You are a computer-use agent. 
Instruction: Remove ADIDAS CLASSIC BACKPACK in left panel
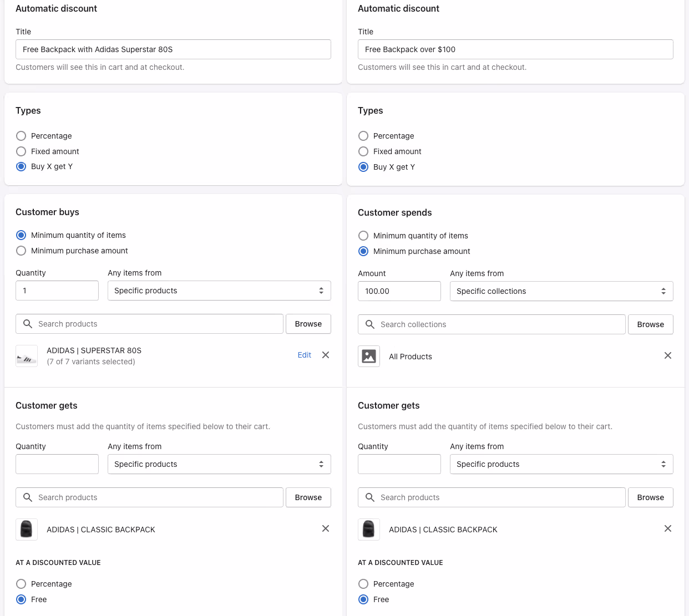[x=326, y=528]
